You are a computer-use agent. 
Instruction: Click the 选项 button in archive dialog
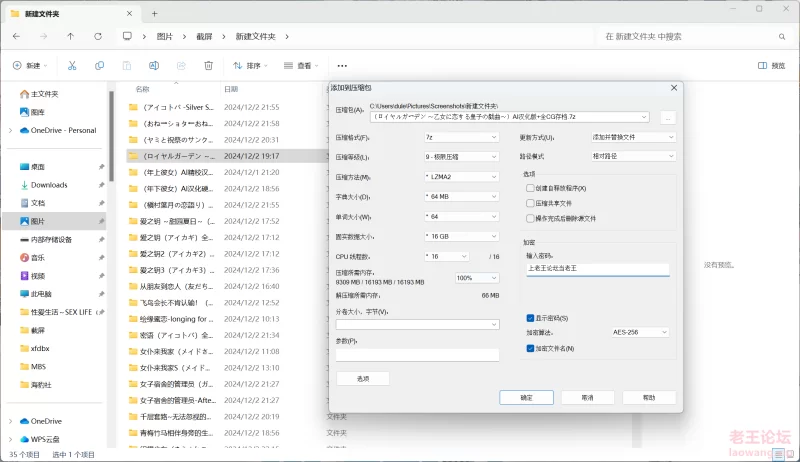pos(363,378)
